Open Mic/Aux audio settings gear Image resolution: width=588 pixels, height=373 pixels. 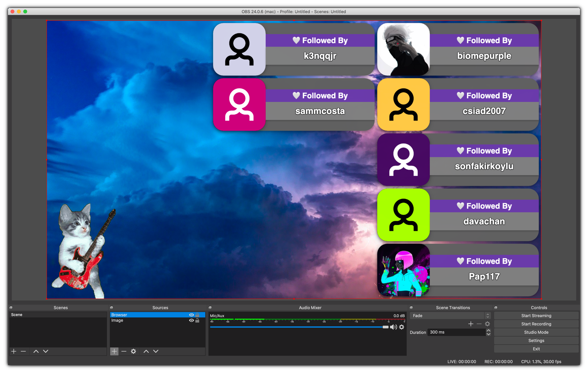[x=402, y=327]
